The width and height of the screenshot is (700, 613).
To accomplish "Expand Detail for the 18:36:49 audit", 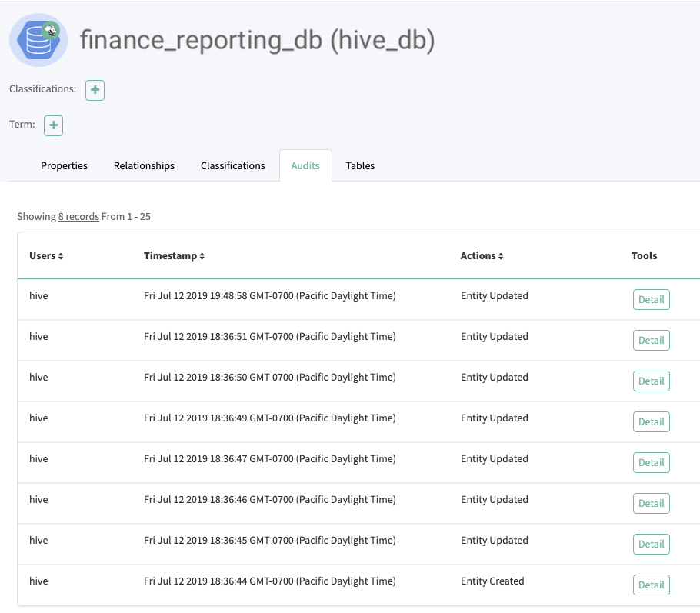I will [651, 421].
